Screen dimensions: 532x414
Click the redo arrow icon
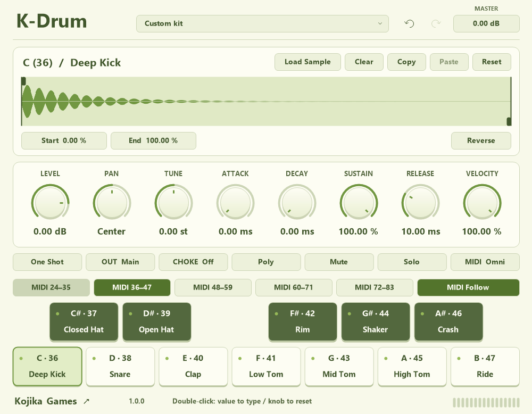tap(436, 23)
